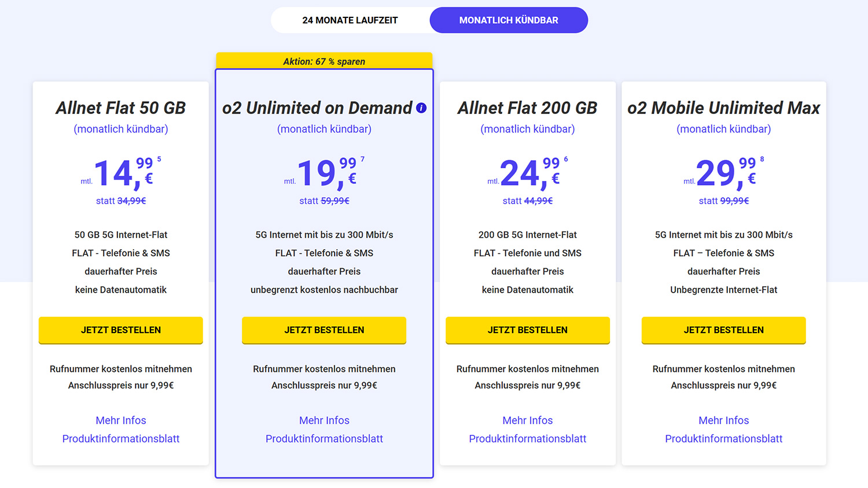Open Produktinformationsblatt for Allnet Flat 50 GB
The image size is (868, 488).
click(x=121, y=439)
